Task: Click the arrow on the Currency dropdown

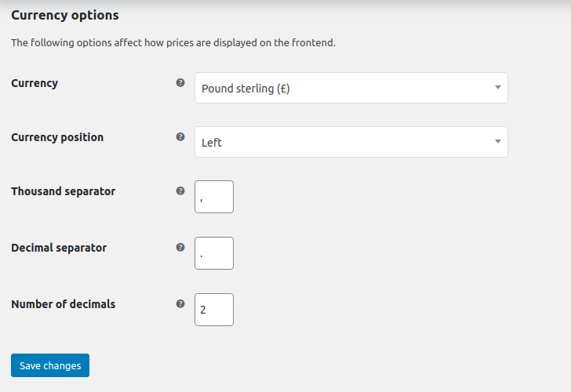Action: 497,88
